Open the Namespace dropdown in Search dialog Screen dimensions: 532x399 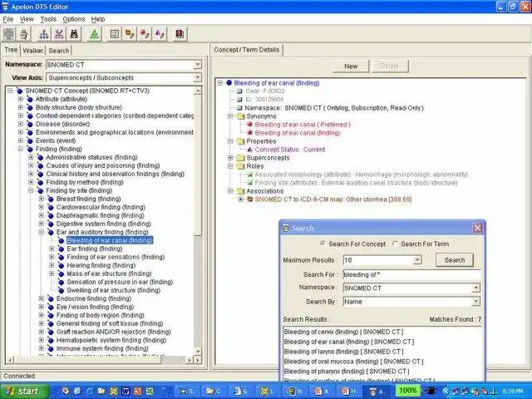[x=476, y=288]
